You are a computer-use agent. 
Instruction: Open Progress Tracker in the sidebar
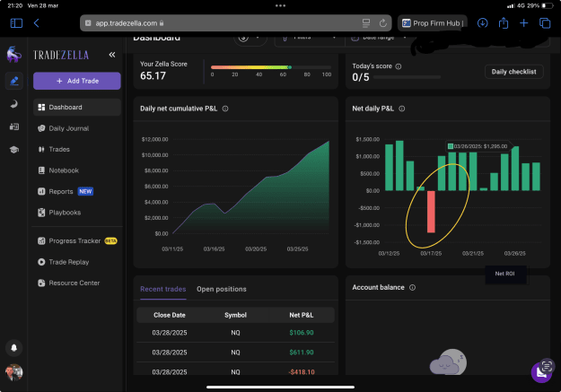(77, 240)
